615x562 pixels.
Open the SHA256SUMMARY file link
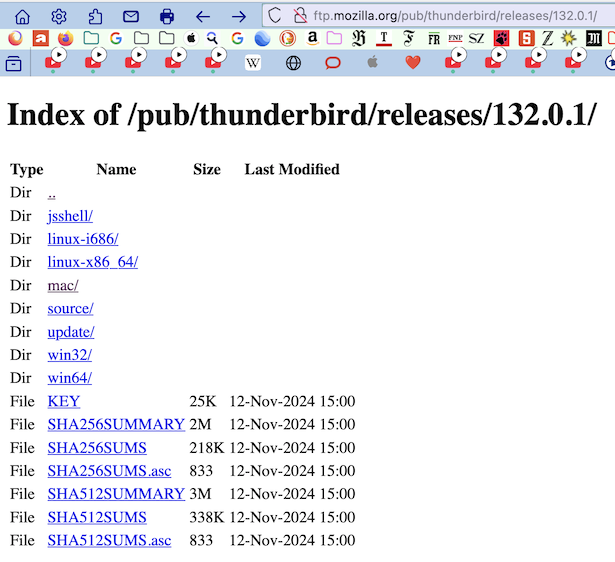pyautogui.click(x=116, y=424)
